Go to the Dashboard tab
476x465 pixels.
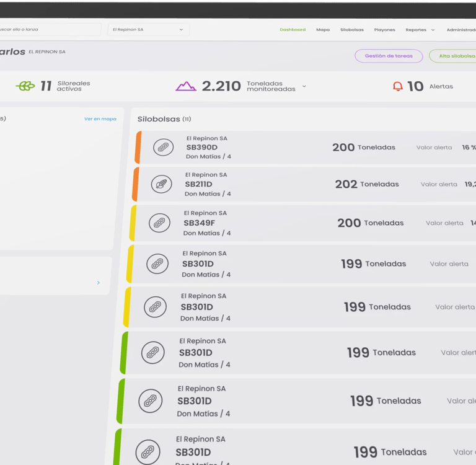coord(293,30)
